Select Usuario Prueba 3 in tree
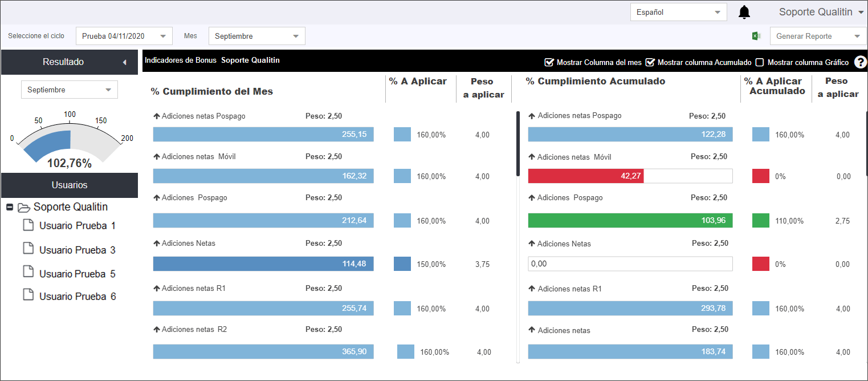This screenshot has height=381, width=868. pyautogui.click(x=77, y=250)
